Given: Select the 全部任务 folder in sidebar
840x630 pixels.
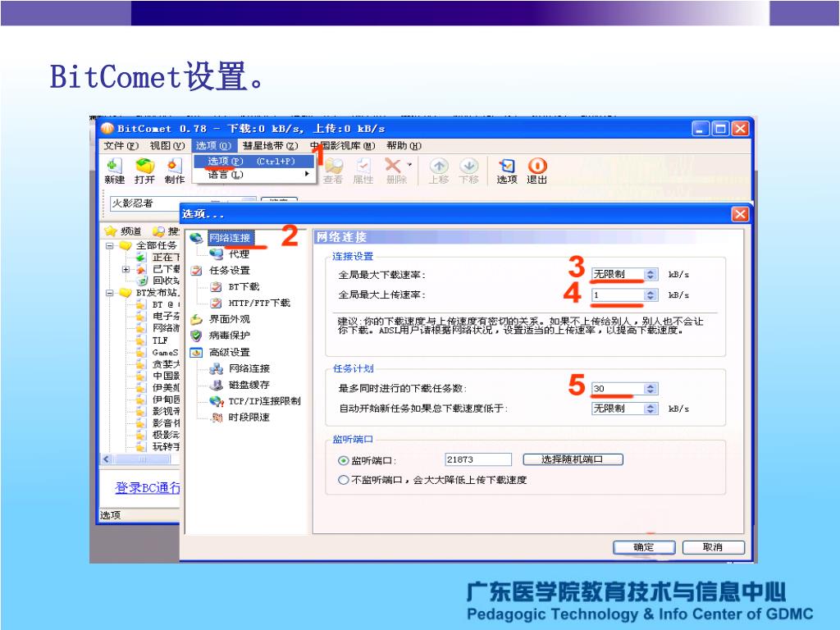Looking at the screenshot, I should click(156, 245).
